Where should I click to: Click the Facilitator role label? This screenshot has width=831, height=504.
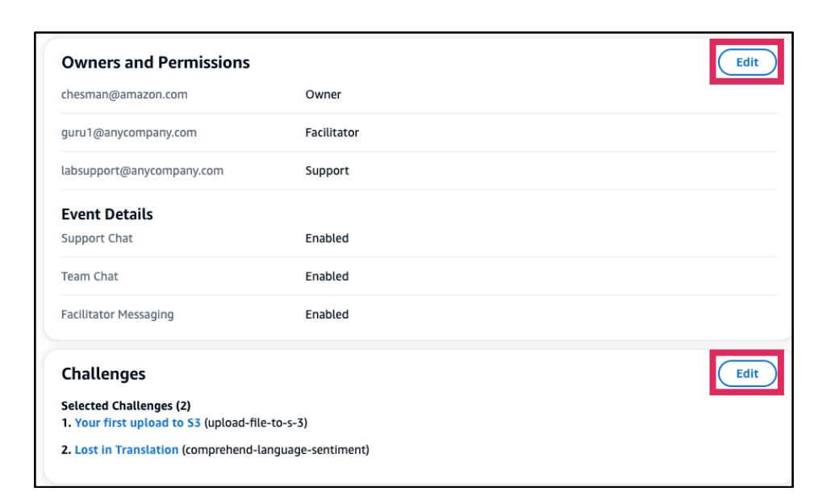[332, 133]
